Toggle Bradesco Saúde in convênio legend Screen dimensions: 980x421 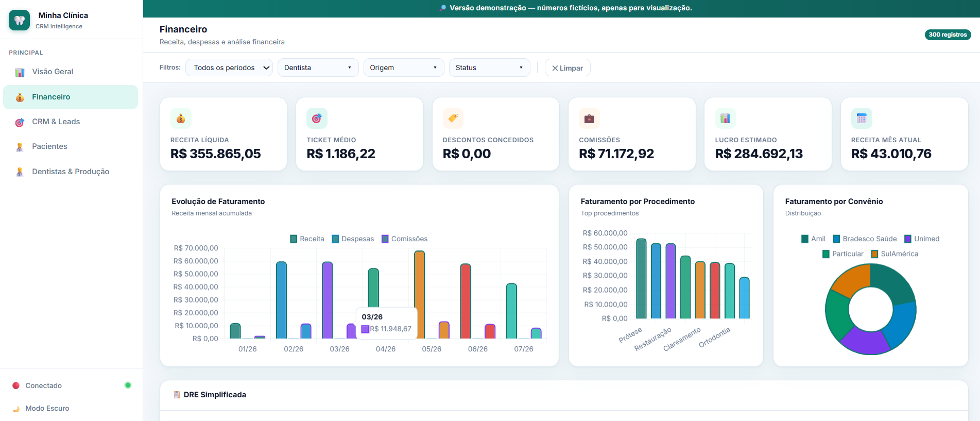865,239
